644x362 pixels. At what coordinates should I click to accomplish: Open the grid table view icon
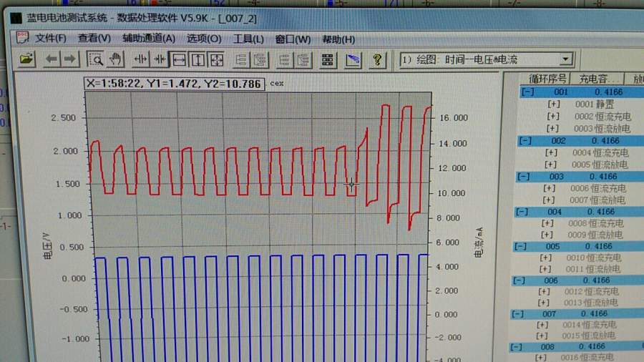point(327,60)
